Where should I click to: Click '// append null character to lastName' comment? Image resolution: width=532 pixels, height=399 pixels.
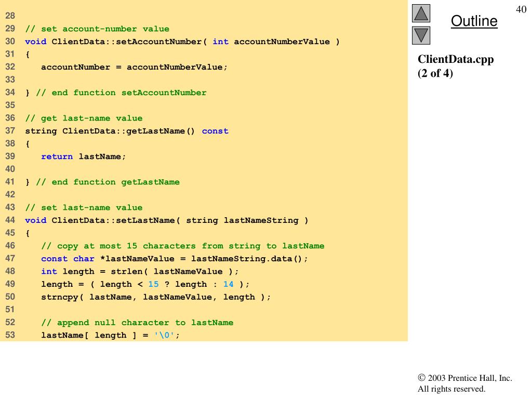tap(137, 323)
